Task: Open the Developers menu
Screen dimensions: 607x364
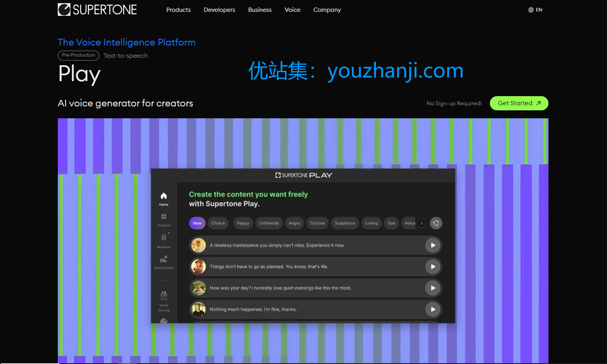Action: 219,10
